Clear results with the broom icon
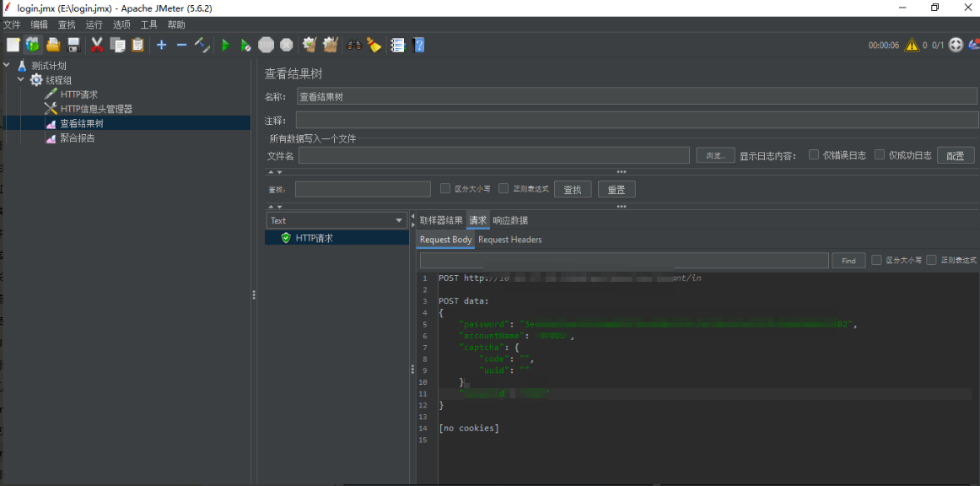980x486 pixels. pos(309,45)
